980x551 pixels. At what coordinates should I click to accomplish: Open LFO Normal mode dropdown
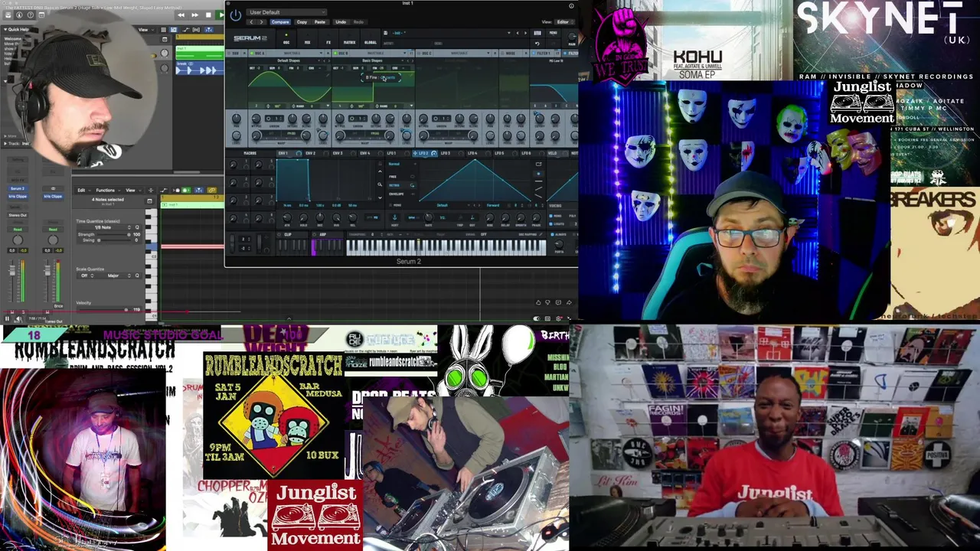point(402,164)
